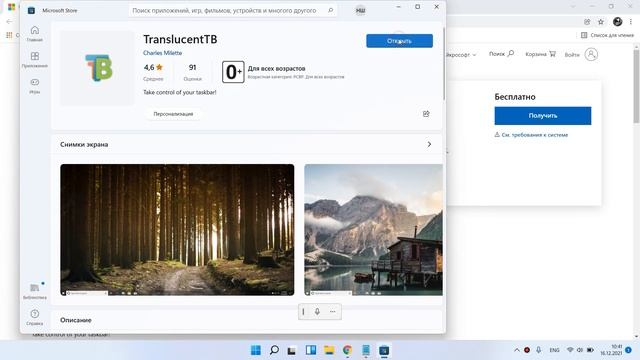Open Task View on the taskbar

(291, 351)
